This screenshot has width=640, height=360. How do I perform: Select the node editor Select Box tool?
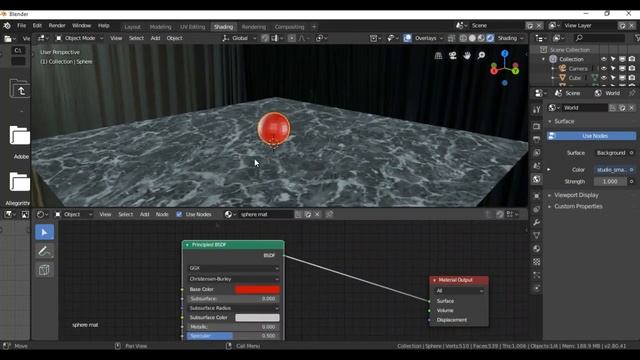(x=44, y=232)
